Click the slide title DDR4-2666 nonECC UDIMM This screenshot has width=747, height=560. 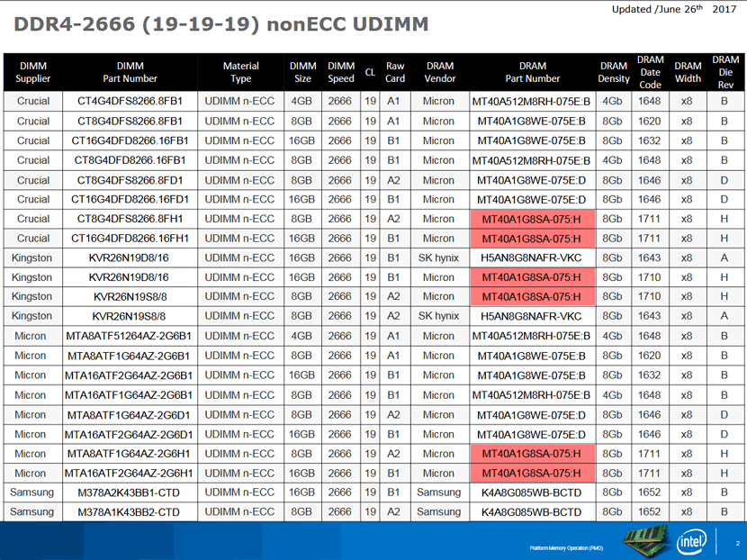click(x=221, y=24)
